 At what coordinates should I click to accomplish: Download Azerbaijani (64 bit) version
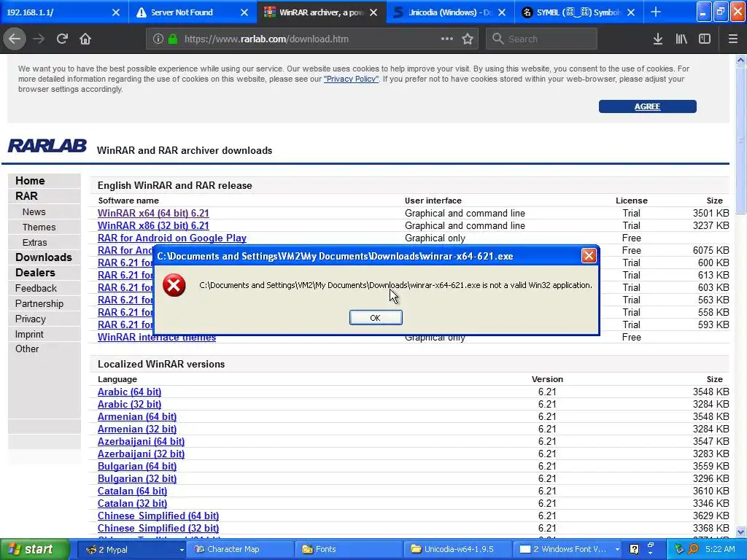coord(141,441)
